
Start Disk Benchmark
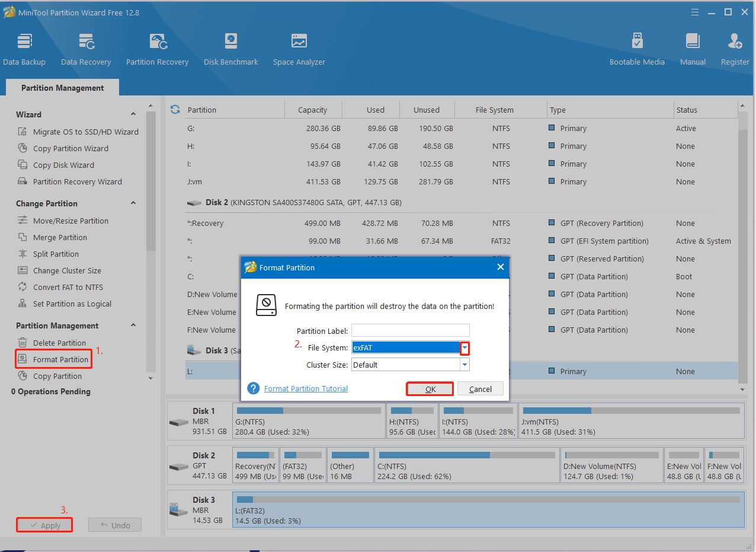(231, 49)
